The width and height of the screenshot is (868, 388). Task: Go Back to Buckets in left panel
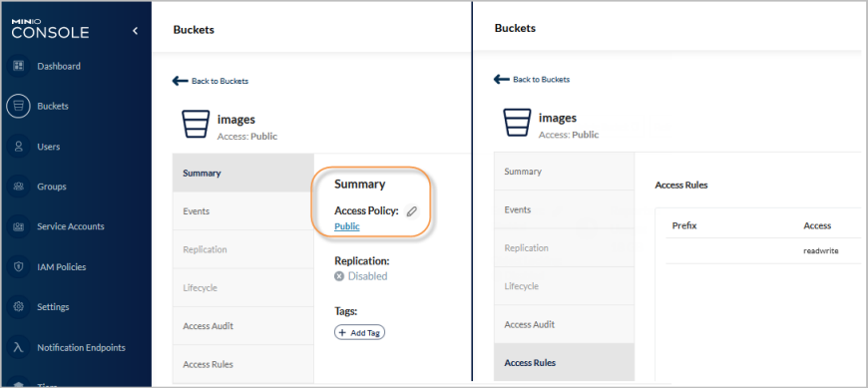pos(211,81)
